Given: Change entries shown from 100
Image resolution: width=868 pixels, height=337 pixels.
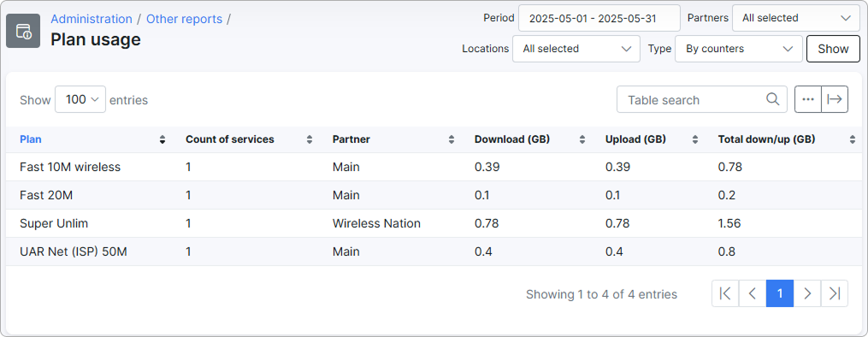Looking at the screenshot, I should pos(80,99).
